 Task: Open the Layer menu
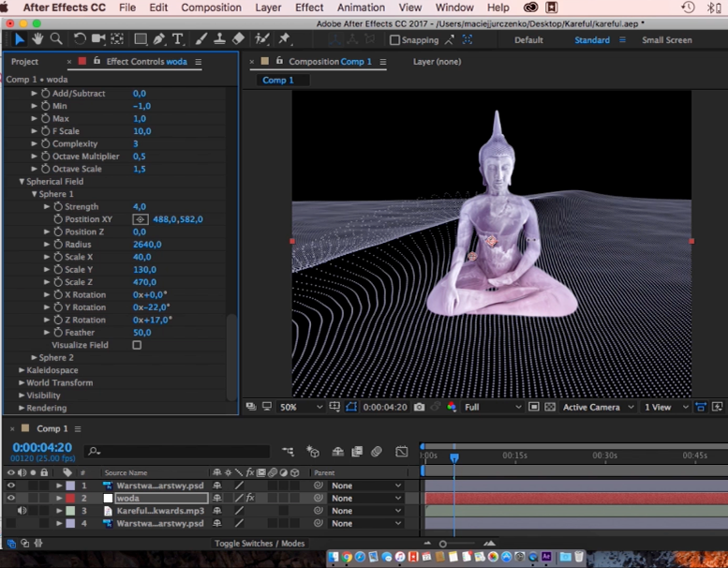tap(268, 7)
